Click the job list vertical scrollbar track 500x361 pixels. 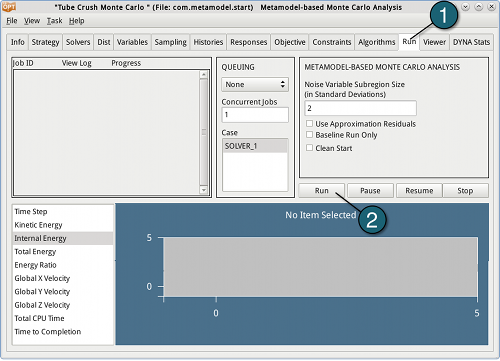(x=204, y=132)
